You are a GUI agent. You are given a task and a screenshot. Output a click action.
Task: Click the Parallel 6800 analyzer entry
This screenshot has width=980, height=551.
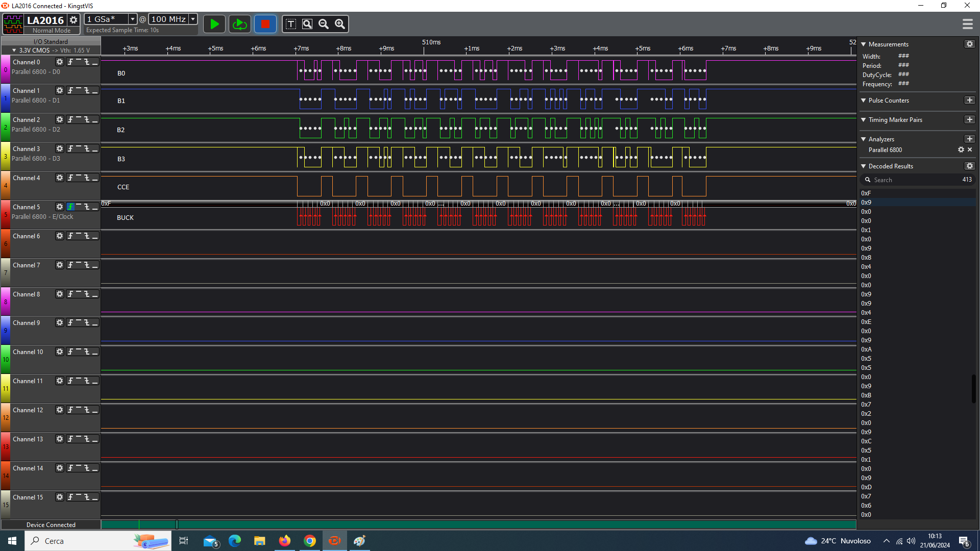pyautogui.click(x=886, y=150)
